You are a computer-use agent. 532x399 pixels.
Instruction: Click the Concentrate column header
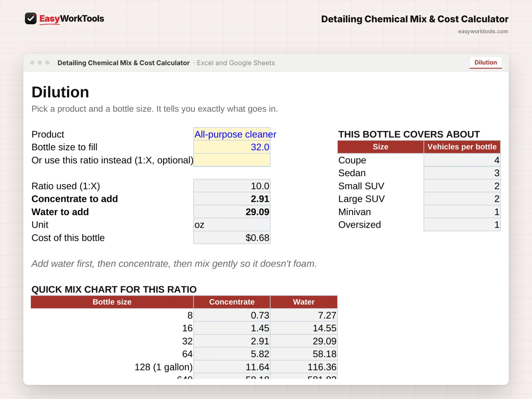(232, 302)
